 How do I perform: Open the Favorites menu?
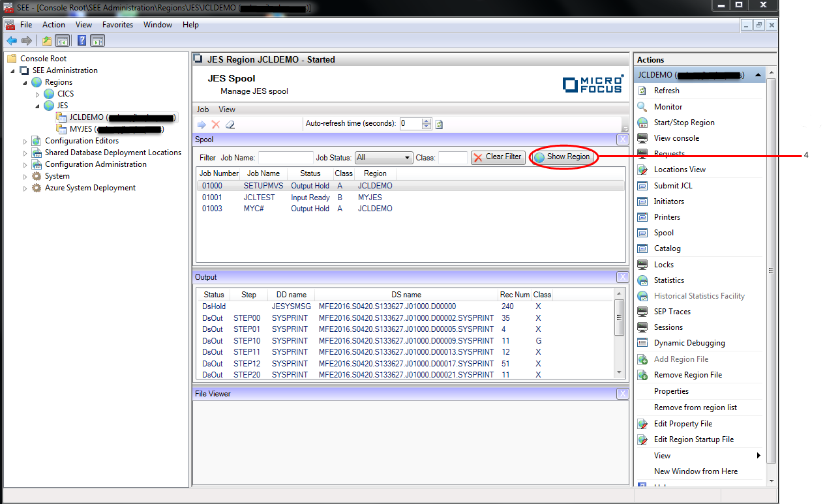pyautogui.click(x=117, y=25)
